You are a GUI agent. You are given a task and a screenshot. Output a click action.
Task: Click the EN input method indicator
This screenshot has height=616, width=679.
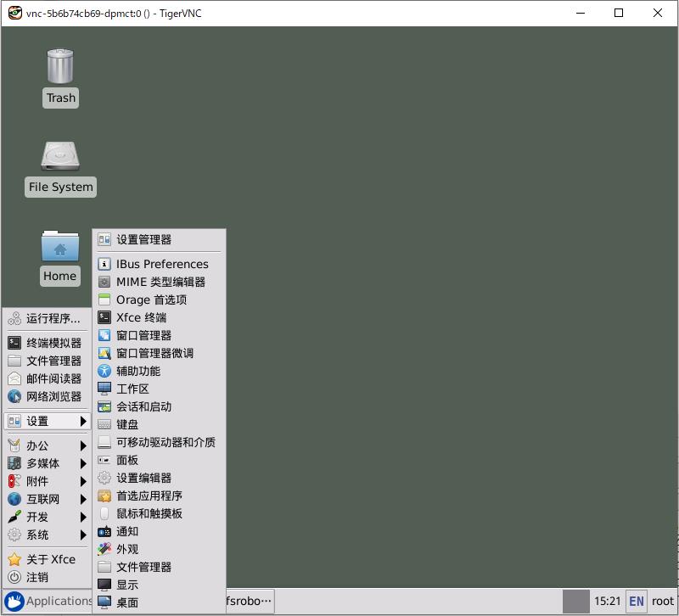(x=636, y=602)
